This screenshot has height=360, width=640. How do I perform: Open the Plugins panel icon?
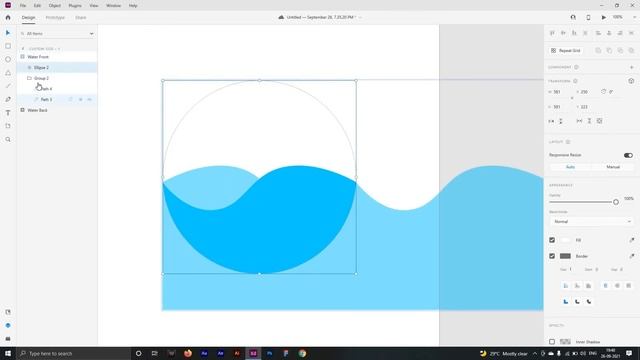(x=8, y=339)
